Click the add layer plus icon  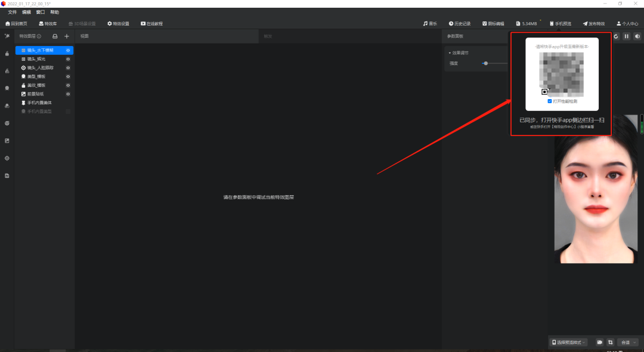67,36
